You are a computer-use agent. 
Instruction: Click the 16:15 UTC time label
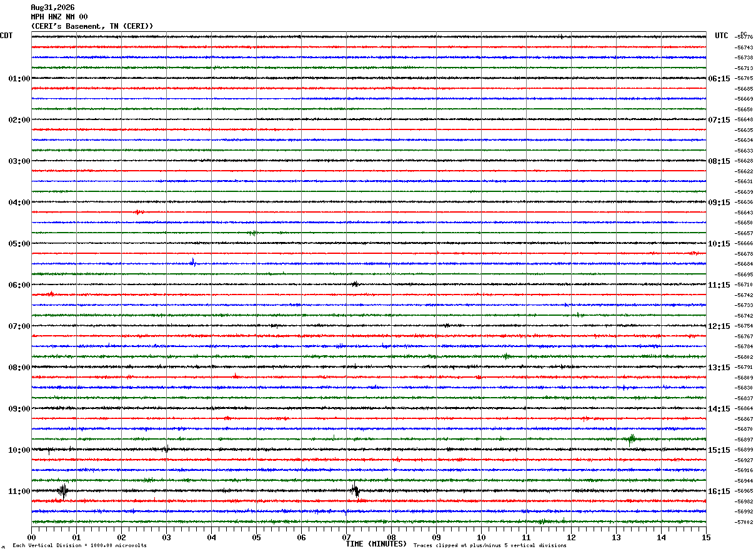pyautogui.click(x=719, y=491)
